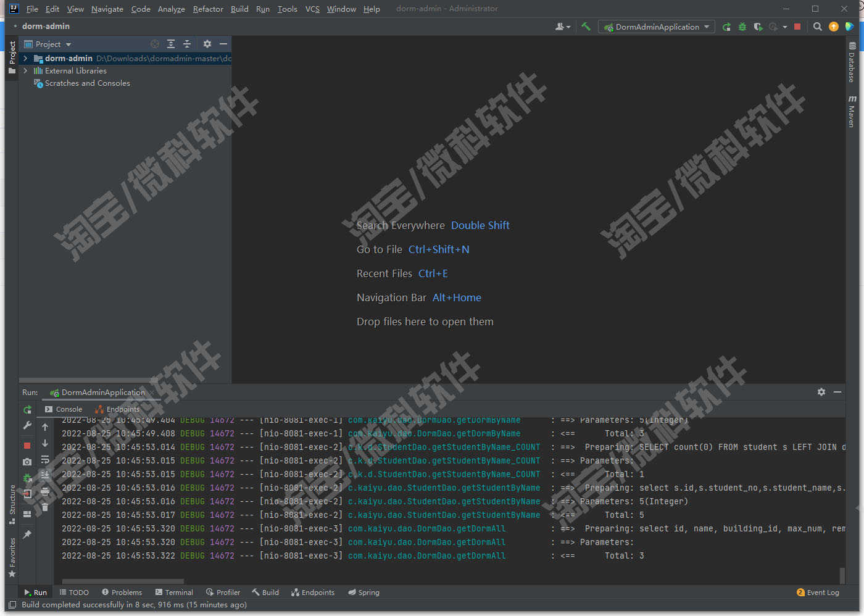
Task: Hide the Project panel with minus icon
Action: click(x=223, y=44)
